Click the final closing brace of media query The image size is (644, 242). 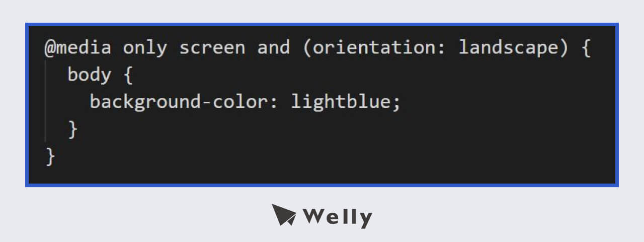[x=50, y=157]
